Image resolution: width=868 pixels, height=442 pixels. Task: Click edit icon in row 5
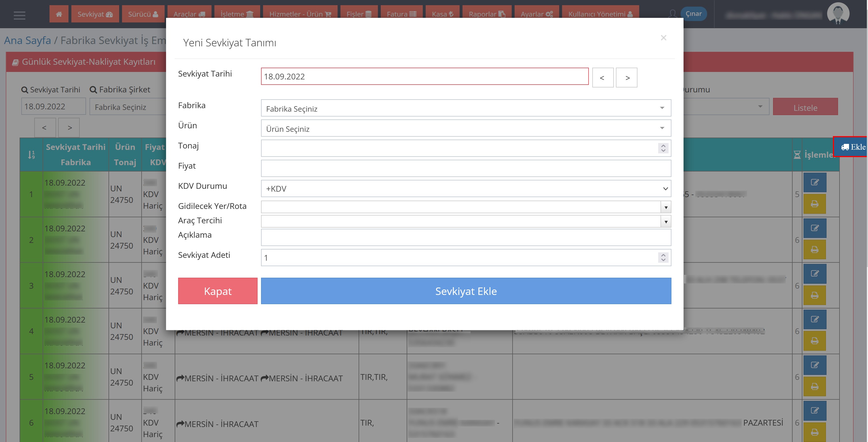(x=814, y=365)
